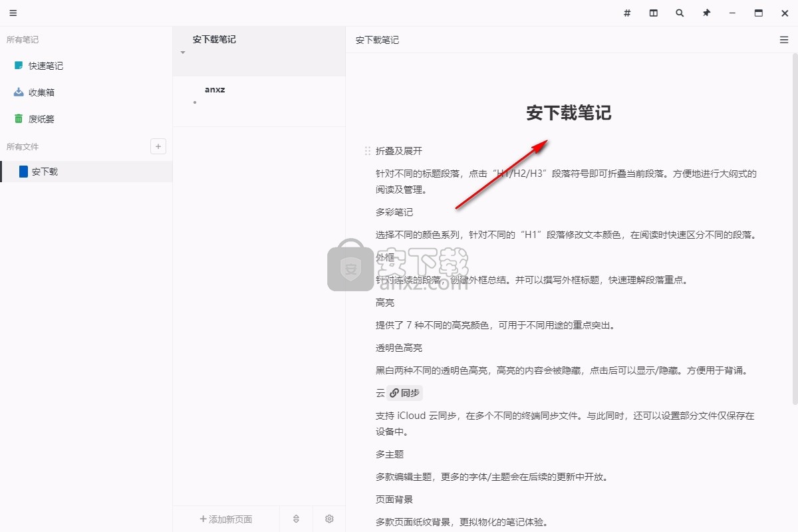
Task: Click paragraph starting 支持 iCloud 云同步
Action: click(x=565, y=424)
